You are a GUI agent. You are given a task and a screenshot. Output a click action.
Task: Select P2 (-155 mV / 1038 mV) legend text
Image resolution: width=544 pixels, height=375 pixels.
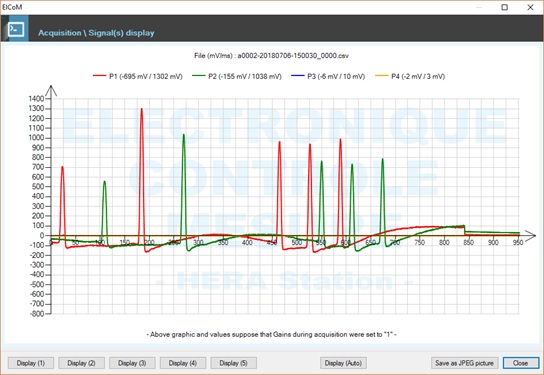[245, 76]
